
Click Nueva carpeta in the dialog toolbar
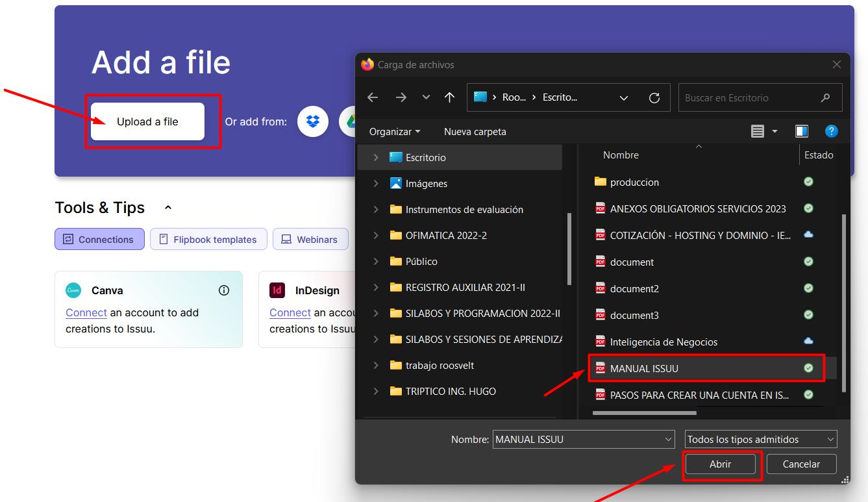point(475,131)
